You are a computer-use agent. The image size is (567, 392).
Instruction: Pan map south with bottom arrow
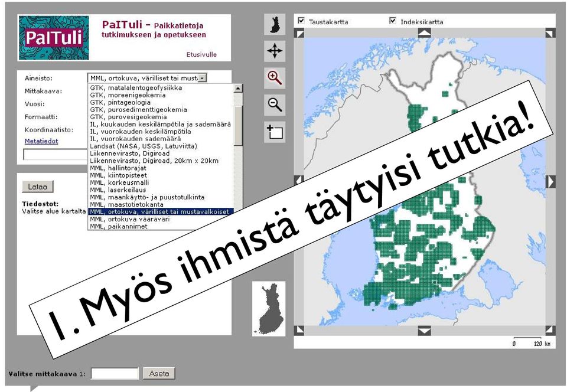coord(425,330)
